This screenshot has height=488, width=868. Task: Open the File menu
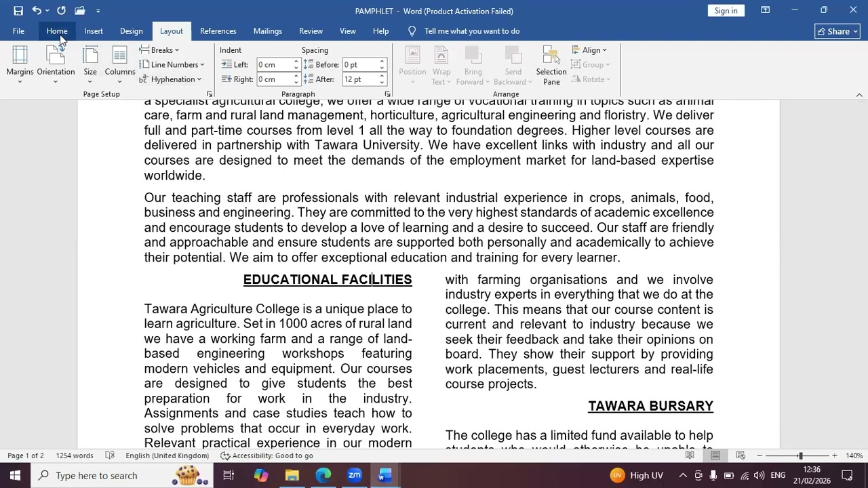[x=18, y=31]
